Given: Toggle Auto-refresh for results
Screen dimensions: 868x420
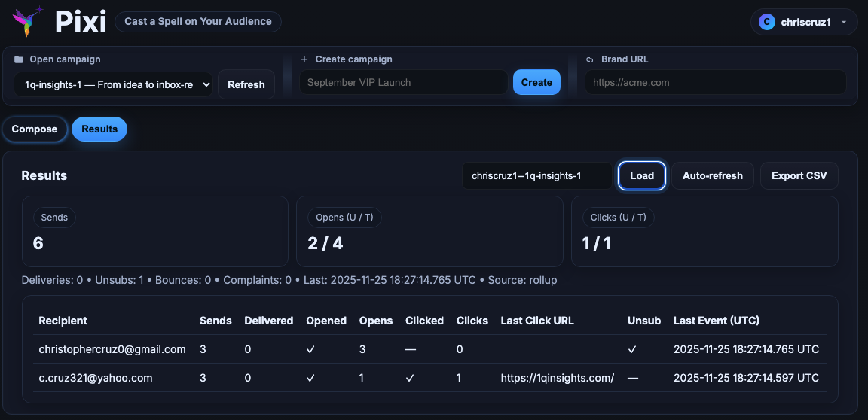Looking at the screenshot, I should (x=713, y=175).
